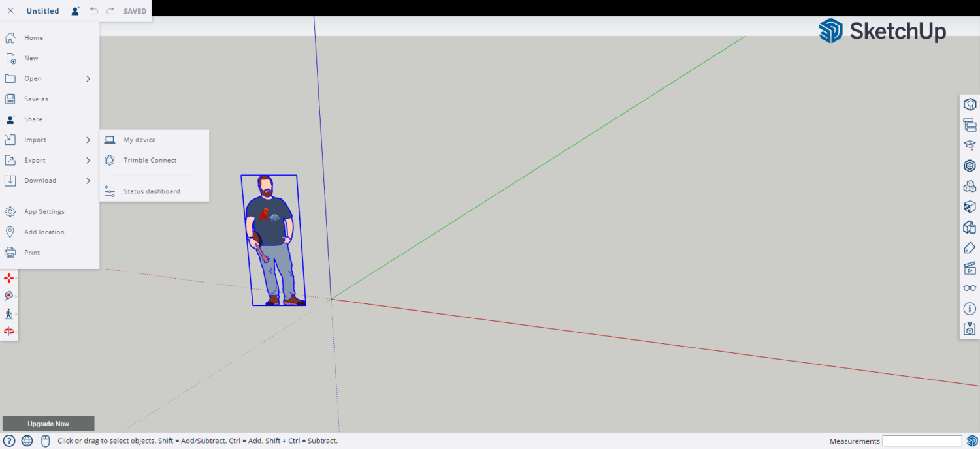The height and width of the screenshot is (449, 980).
Task: Open the Outliner panel
Action: pyautogui.click(x=970, y=124)
